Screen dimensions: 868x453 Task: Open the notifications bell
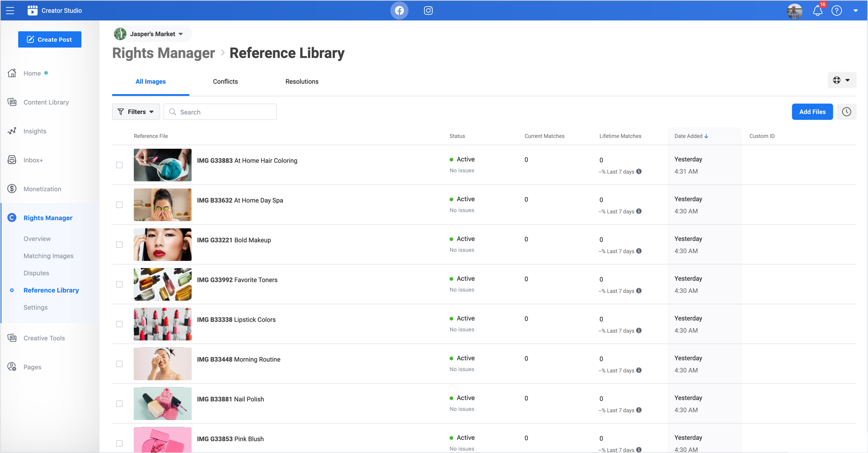coord(817,10)
